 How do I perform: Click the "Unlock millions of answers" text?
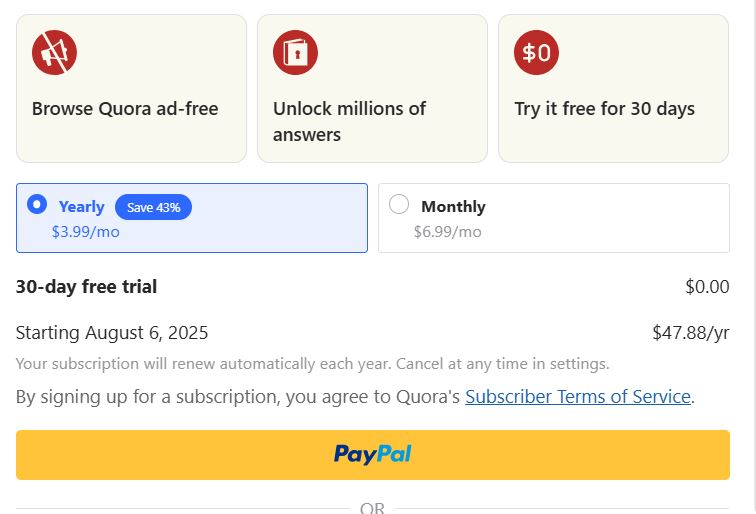pos(349,121)
